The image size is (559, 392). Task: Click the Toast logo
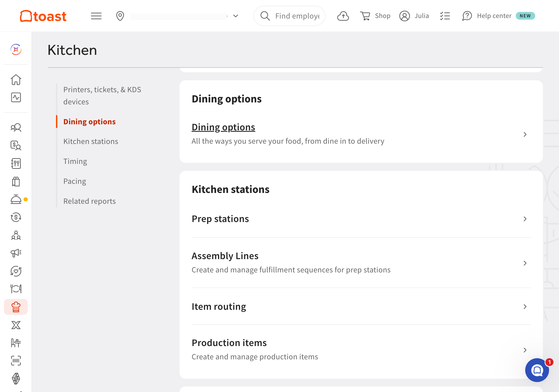point(43,16)
